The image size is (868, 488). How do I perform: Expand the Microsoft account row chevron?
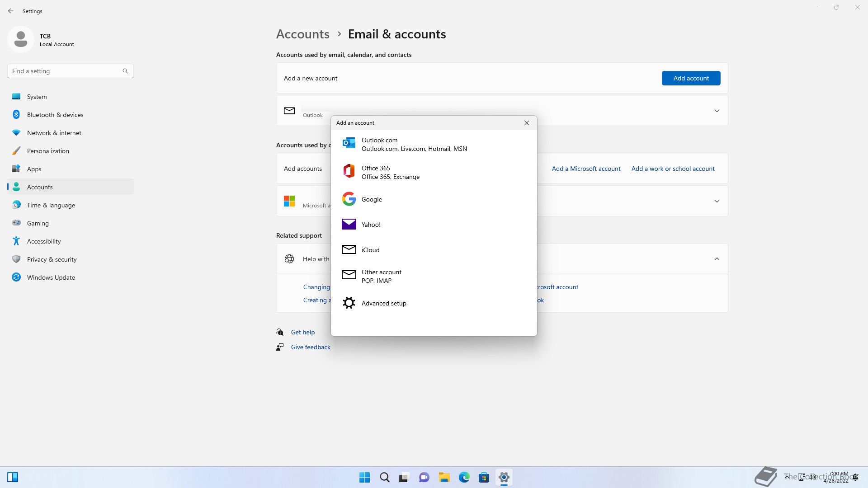[717, 201]
